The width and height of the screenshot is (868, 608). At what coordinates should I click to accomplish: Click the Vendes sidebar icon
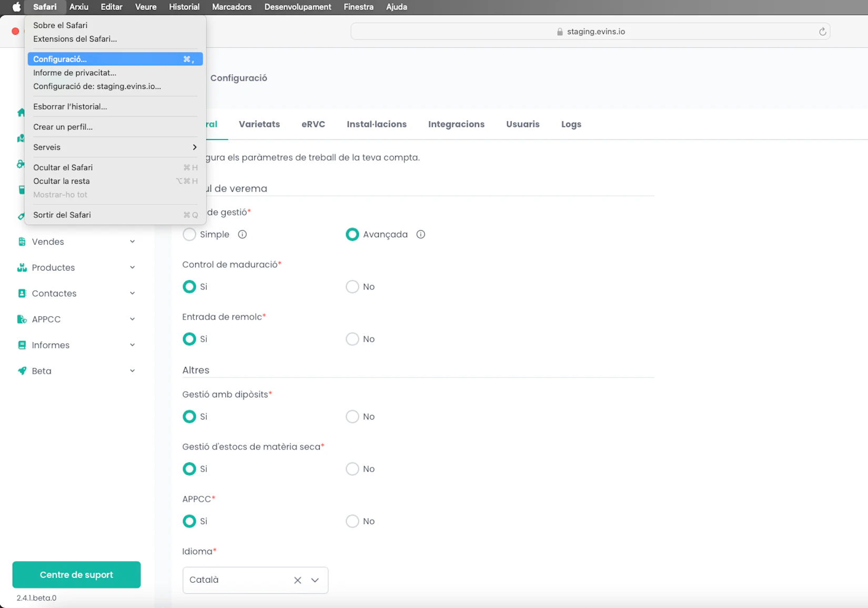pos(22,242)
